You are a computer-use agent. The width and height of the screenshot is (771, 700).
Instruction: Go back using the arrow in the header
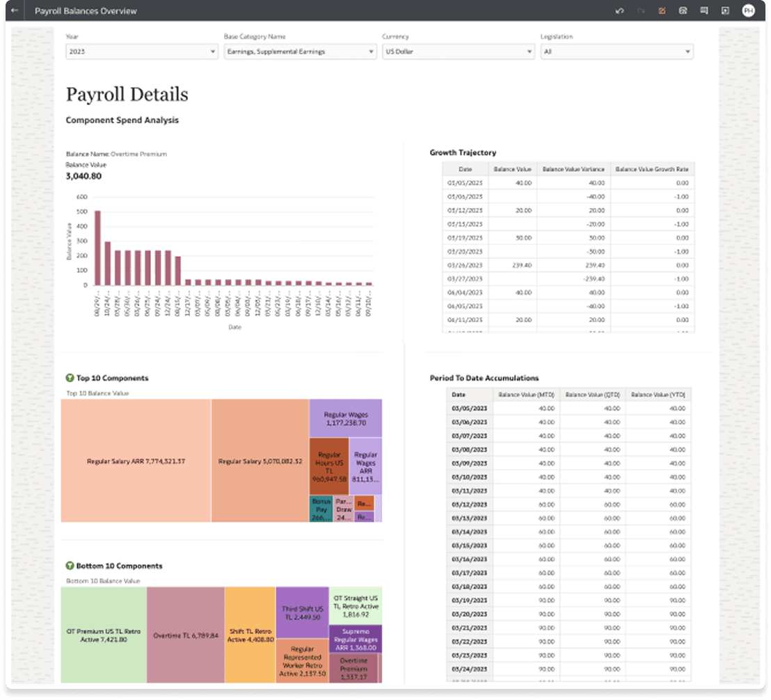pos(14,10)
